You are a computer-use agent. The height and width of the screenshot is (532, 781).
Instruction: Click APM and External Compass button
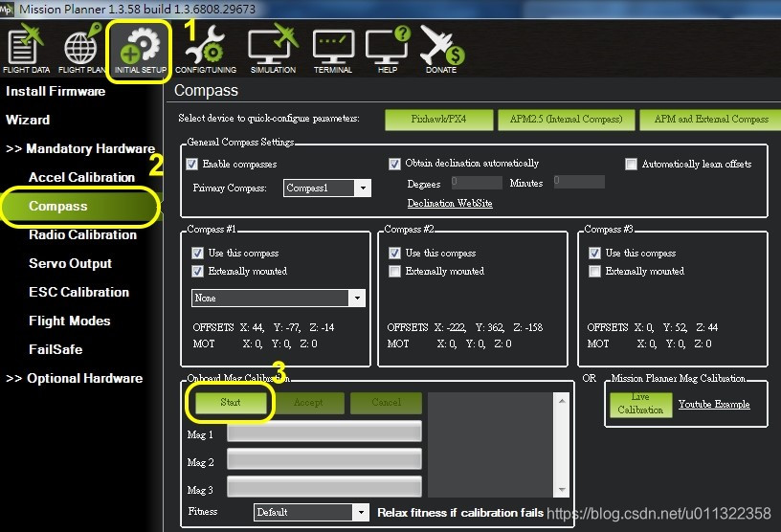[711, 120]
